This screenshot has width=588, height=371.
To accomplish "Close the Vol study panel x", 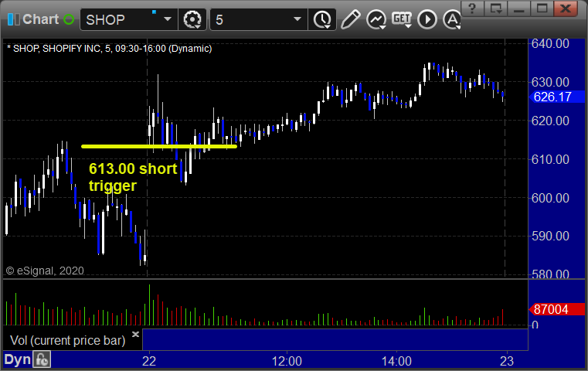I will [135, 334].
